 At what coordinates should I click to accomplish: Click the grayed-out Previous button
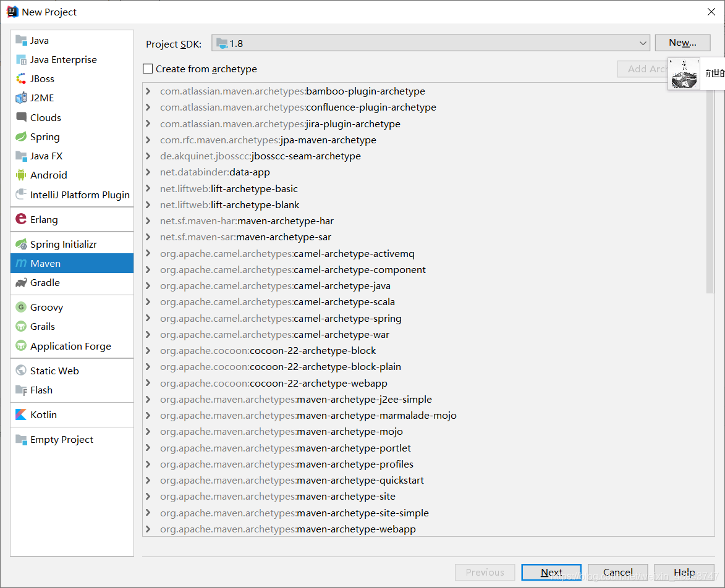click(485, 573)
